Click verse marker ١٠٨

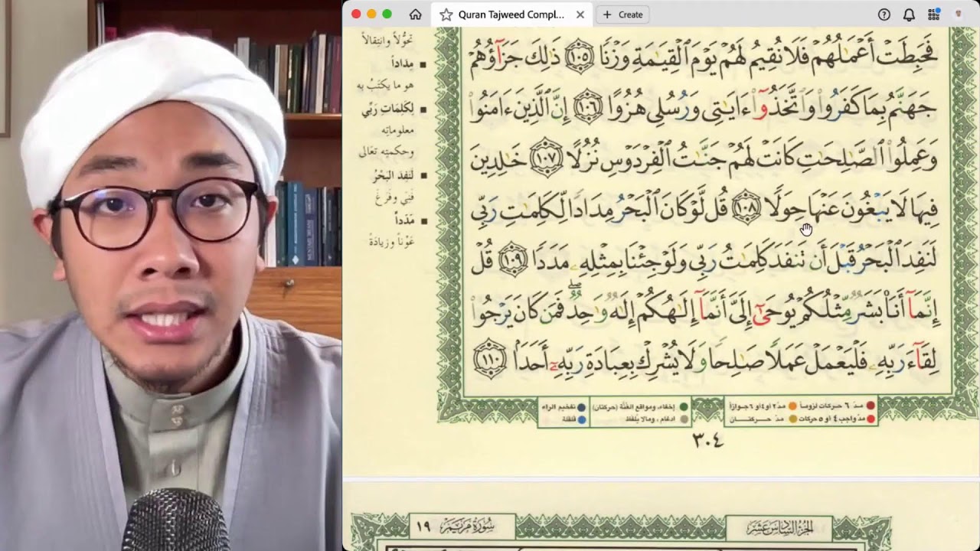point(747,209)
